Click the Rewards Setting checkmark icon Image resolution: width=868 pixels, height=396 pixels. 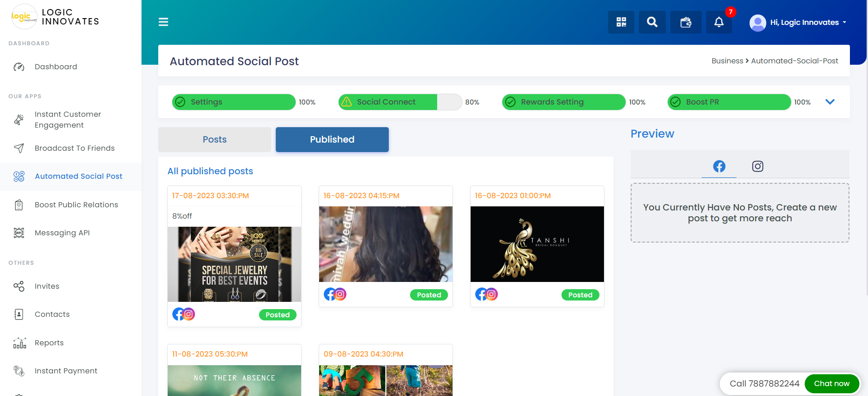(x=510, y=102)
